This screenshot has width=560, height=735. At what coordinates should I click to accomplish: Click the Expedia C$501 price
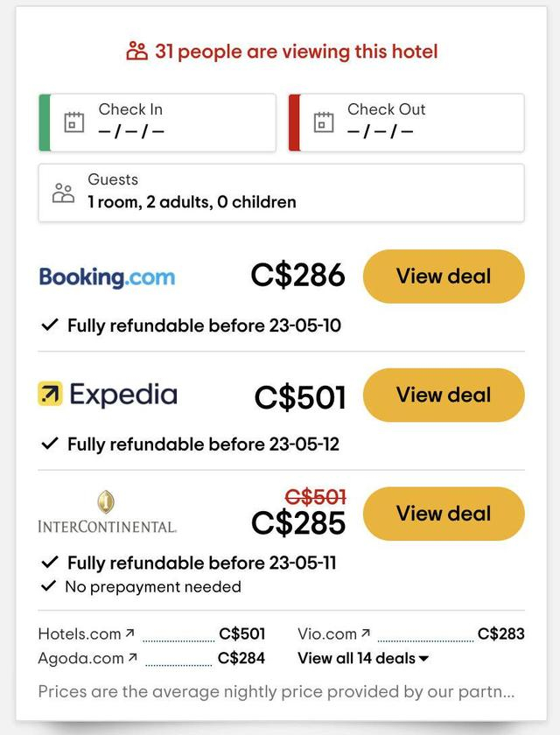click(x=300, y=397)
